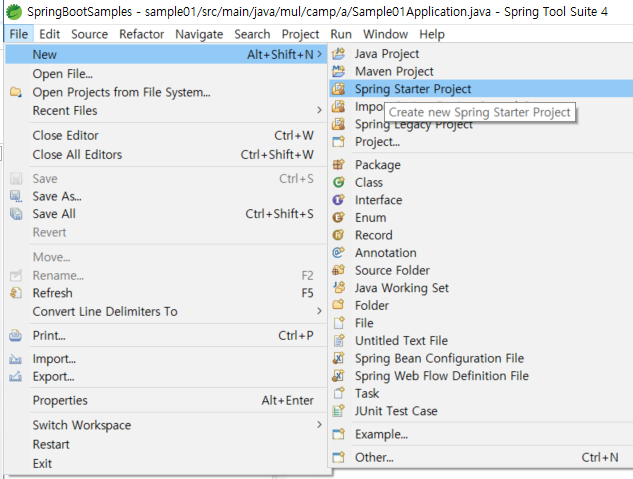
Task: Click the Print printer icon
Action: (x=16, y=335)
